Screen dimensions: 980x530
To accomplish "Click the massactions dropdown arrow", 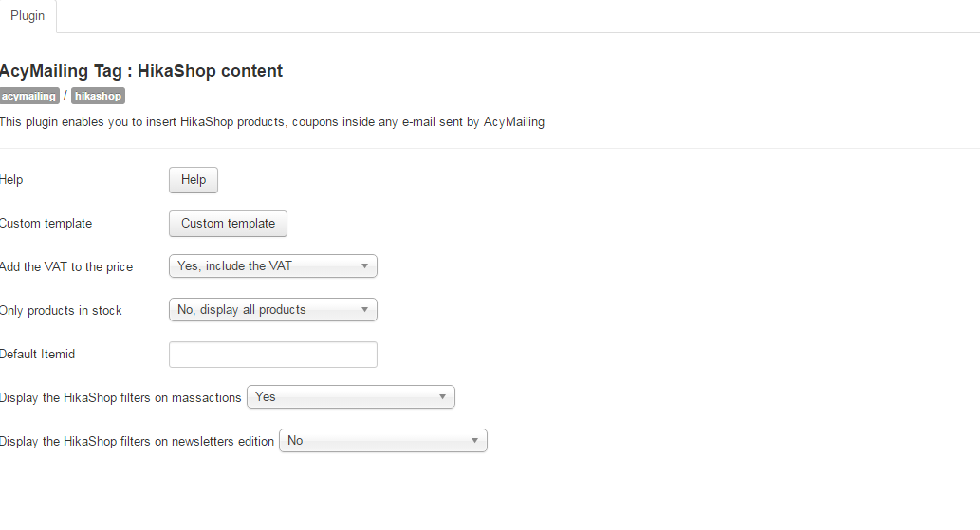I will [442, 397].
